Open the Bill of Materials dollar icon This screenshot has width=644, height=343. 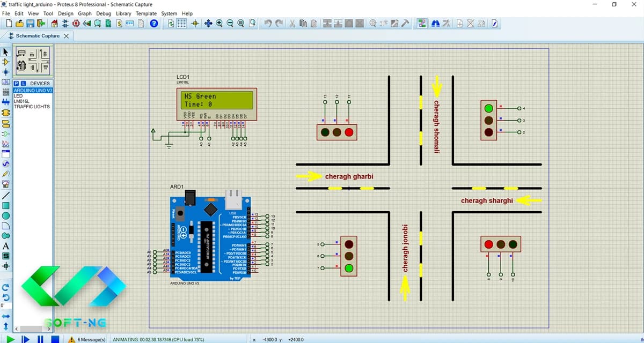tap(119, 24)
